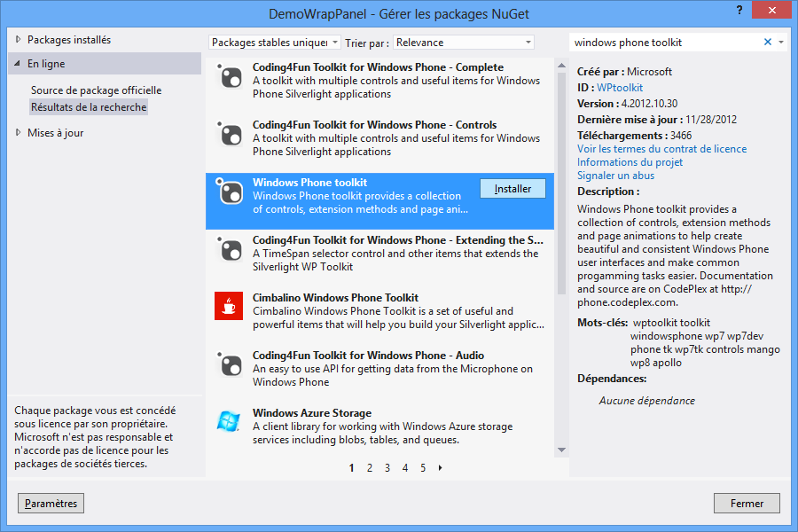Expand the Mises à jour tree node

coord(19,132)
